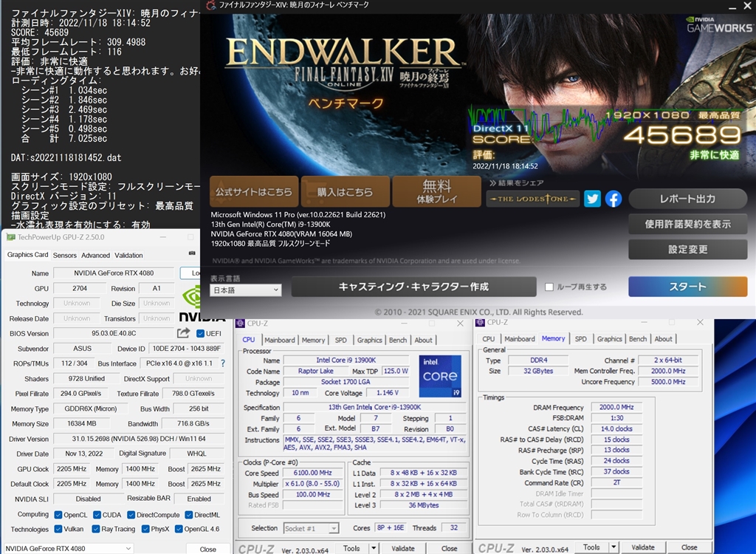The image size is (756, 554).
Task: Click the レポート出力 button
Action: [687, 198]
